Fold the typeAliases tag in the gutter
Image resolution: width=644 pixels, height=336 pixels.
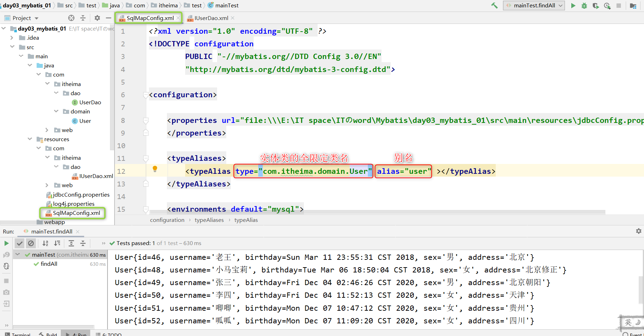[x=146, y=158]
